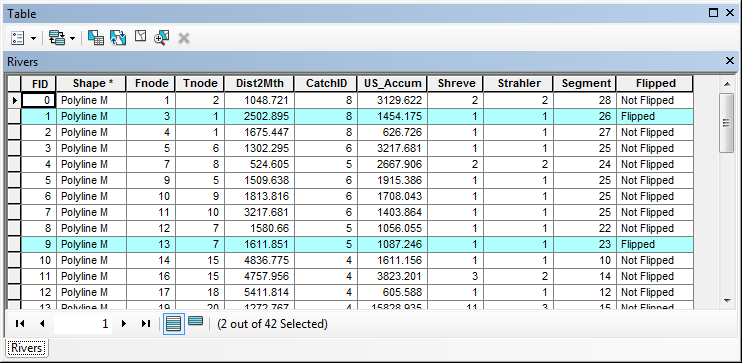
Task: Click the Switch Selection icon
Action: click(118, 38)
